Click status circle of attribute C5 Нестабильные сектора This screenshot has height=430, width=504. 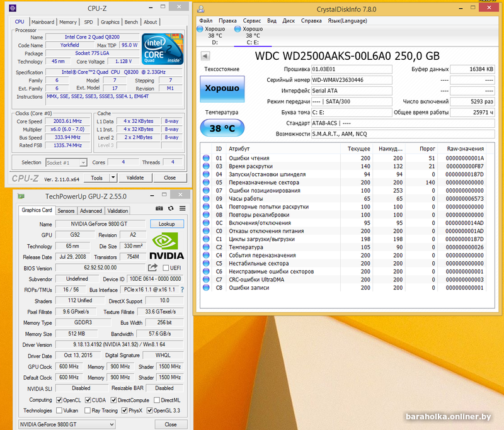pyautogui.click(x=206, y=263)
